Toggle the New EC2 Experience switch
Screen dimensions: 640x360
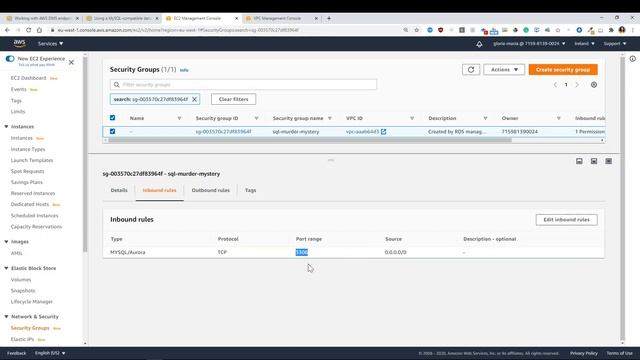[10, 59]
